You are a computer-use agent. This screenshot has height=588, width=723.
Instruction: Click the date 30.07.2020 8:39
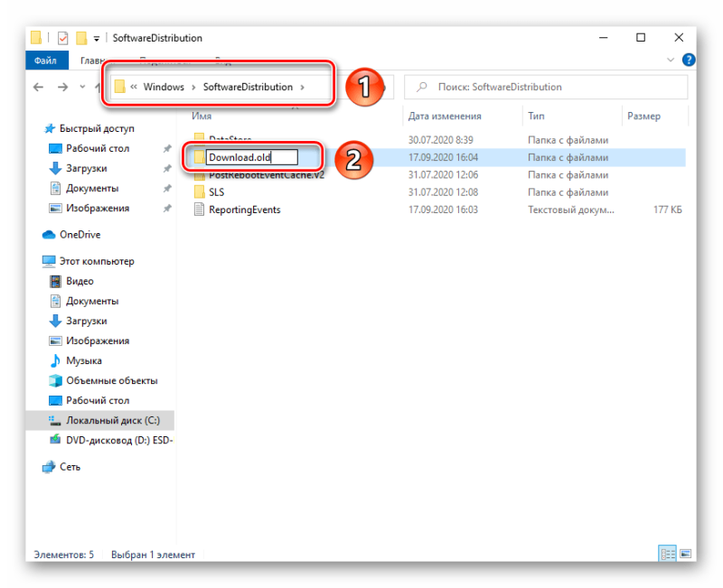click(x=441, y=140)
